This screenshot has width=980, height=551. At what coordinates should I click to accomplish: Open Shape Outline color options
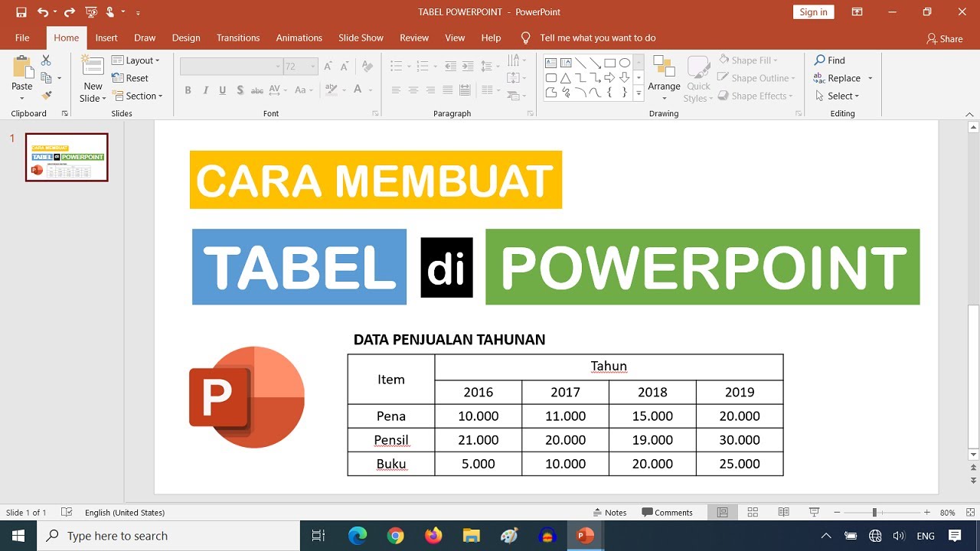tap(756, 78)
